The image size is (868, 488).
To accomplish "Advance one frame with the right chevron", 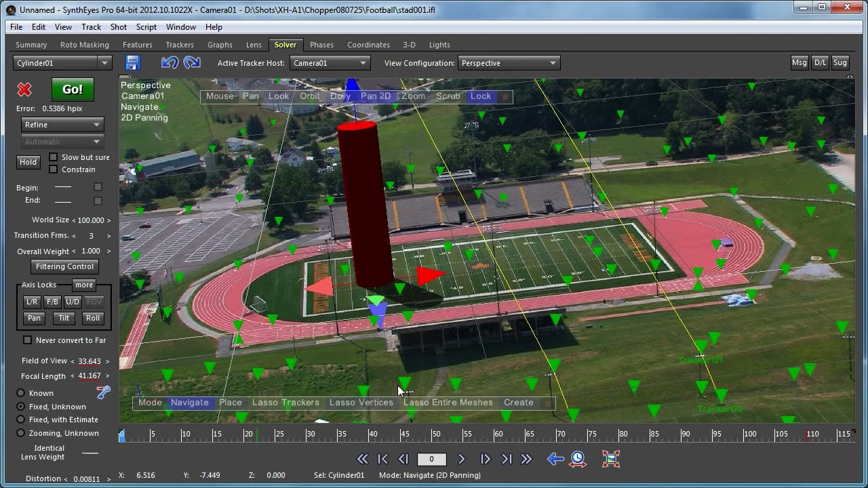I will [462, 459].
